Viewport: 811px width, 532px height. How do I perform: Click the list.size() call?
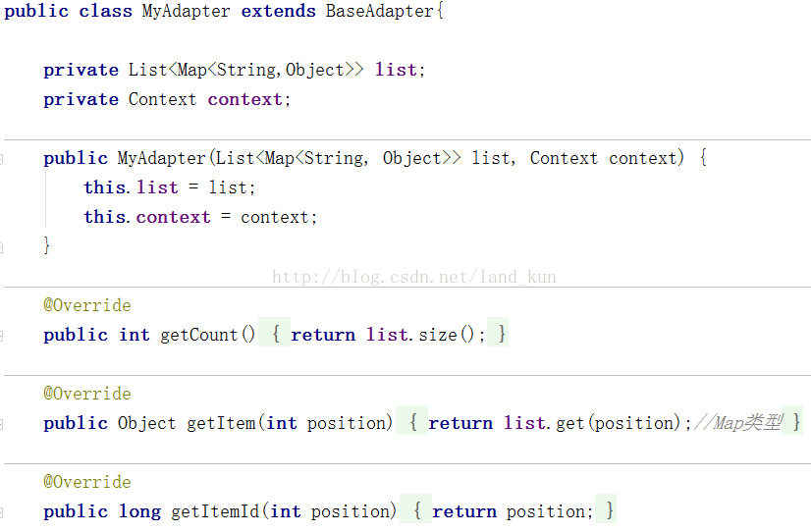(x=420, y=335)
